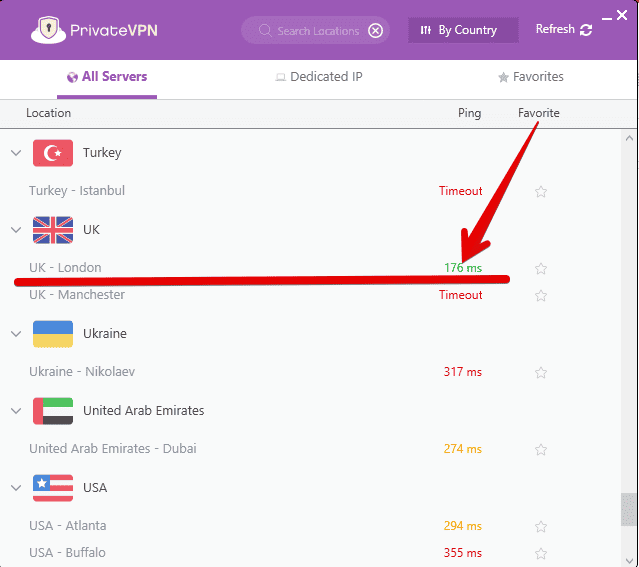Switch to the All Servers tab
This screenshot has height=567, width=639.
coord(107,77)
